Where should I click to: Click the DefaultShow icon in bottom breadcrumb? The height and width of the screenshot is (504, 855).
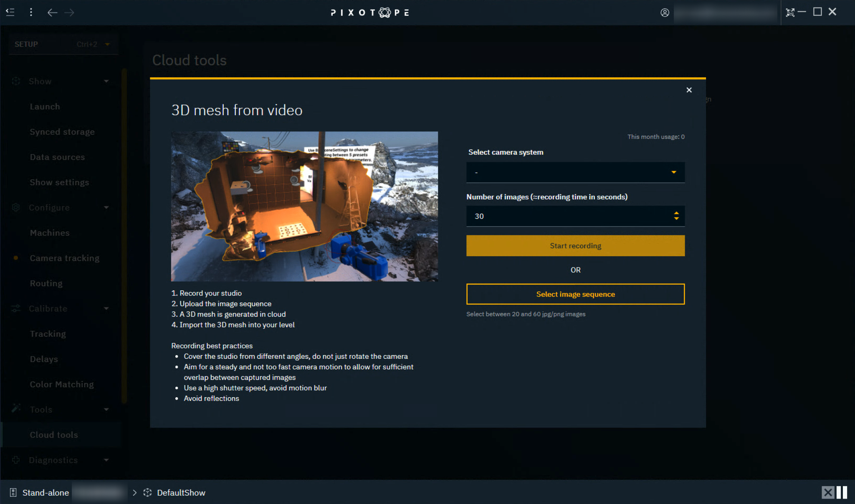click(147, 493)
